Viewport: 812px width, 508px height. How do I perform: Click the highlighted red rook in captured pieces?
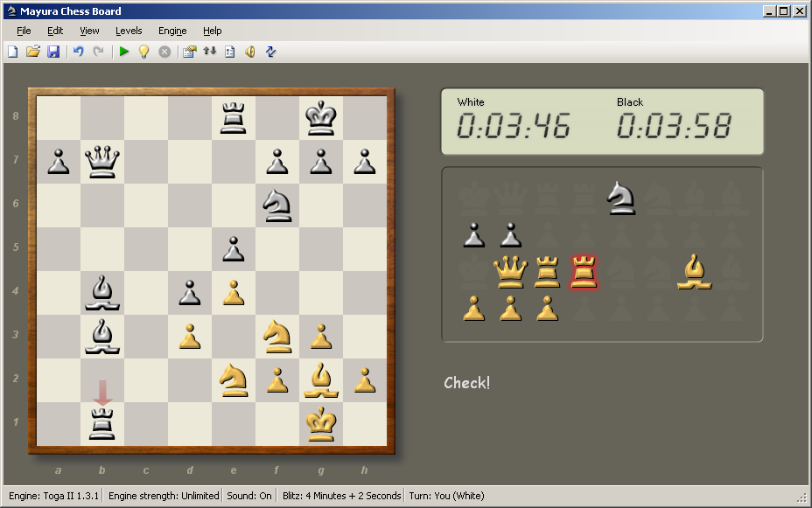(x=584, y=272)
